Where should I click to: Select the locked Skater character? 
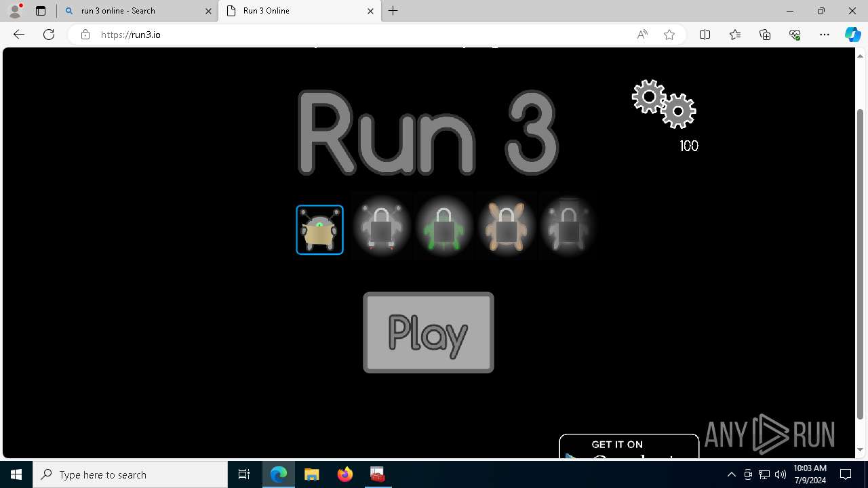381,227
